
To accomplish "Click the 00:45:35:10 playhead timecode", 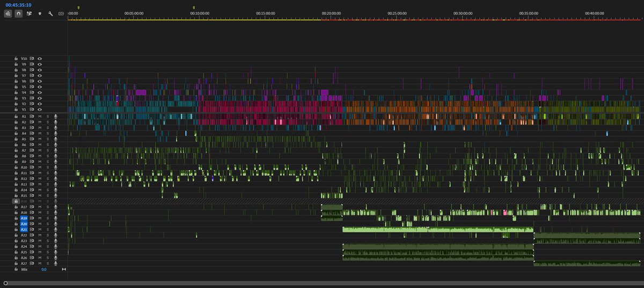I will click(x=18, y=4).
